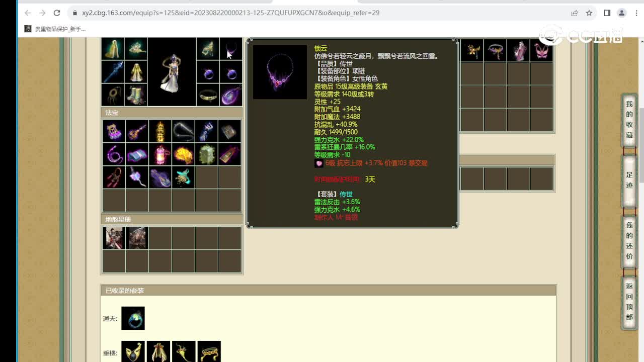Open the pipa lute treasure in first row
Viewport: 644px width, 362px height.
pos(137,131)
